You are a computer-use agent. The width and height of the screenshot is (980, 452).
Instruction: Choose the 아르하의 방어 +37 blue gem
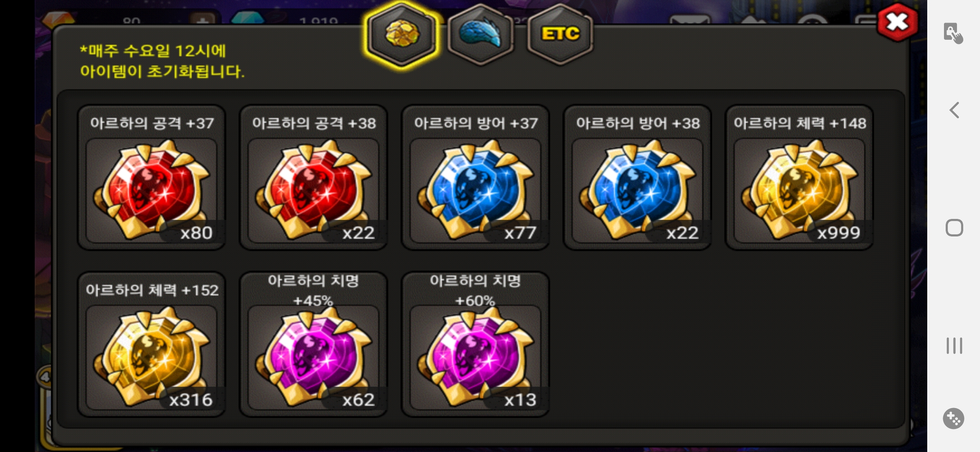click(475, 177)
